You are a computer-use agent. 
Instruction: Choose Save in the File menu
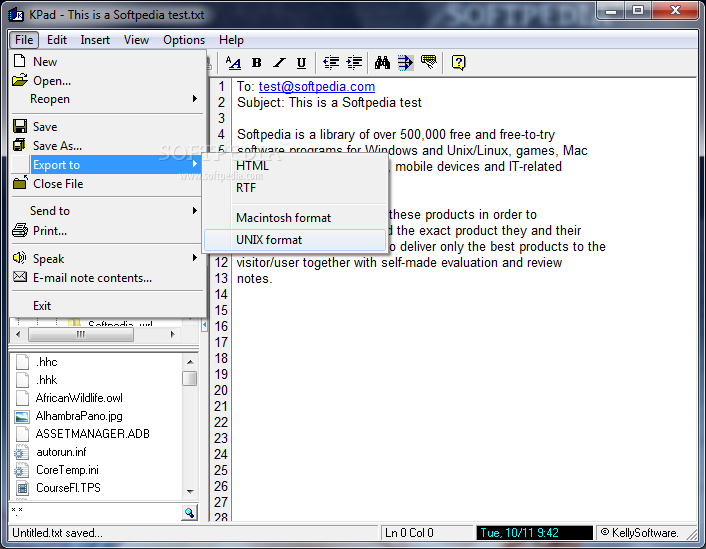point(107,127)
